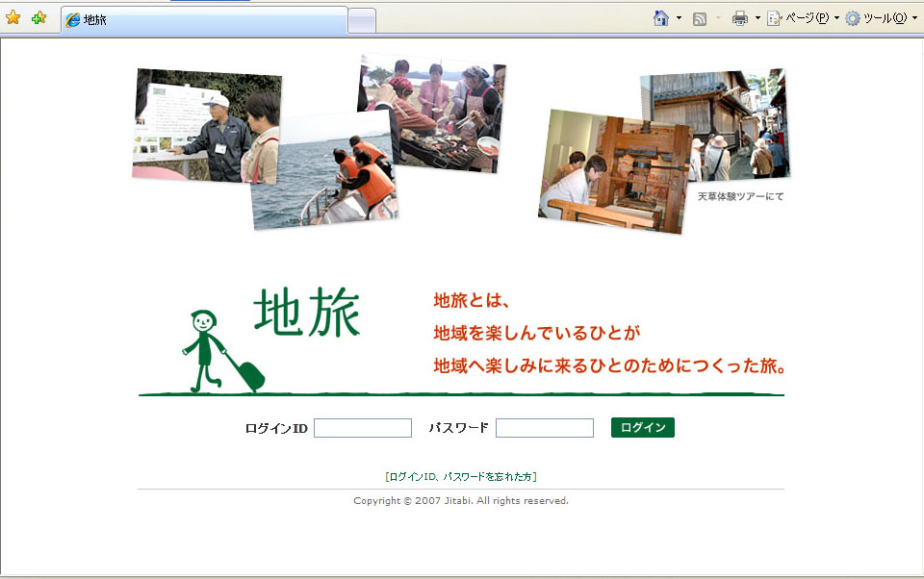The height and width of the screenshot is (579, 924).
Task: Click the Favorites star icon
Action: [x=13, y=17]
